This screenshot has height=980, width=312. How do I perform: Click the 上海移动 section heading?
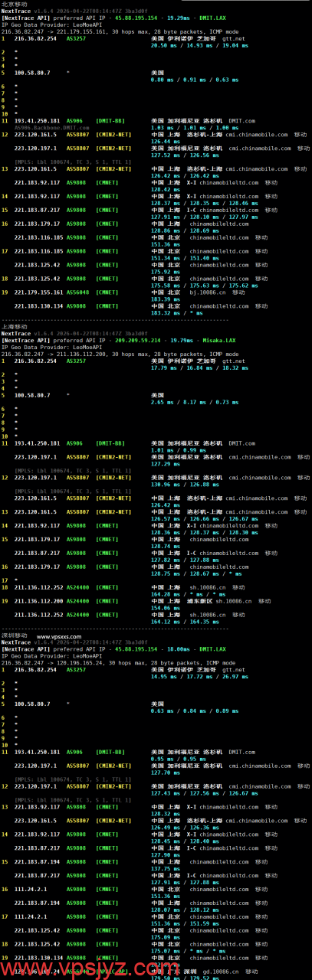point(14,326)
